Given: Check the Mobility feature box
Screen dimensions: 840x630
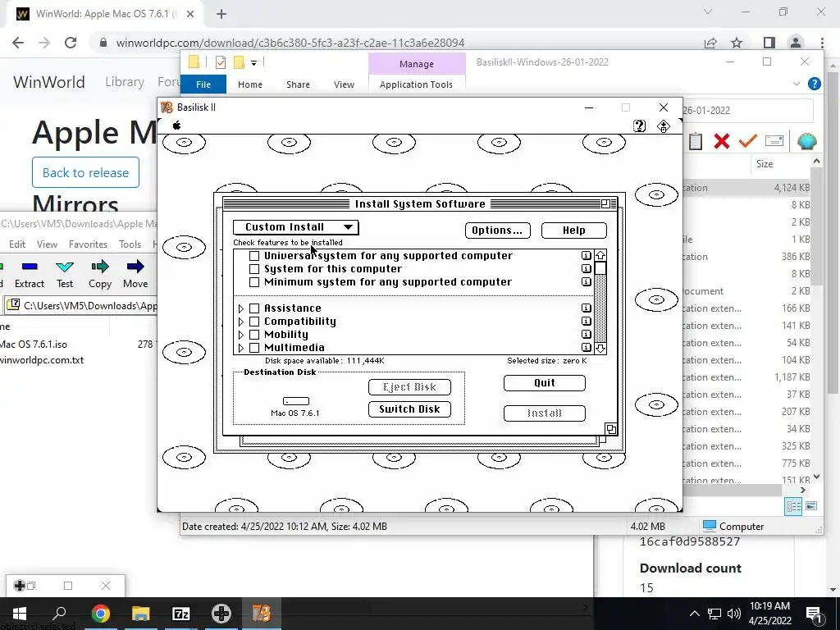Looking at the screenshot, I should pos(254,335).
